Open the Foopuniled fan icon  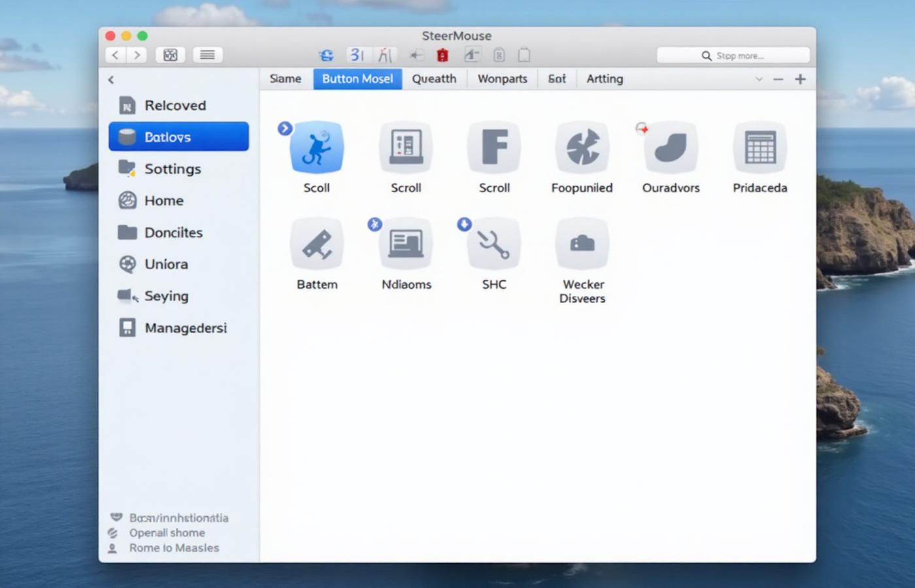[x=582, y=148]
